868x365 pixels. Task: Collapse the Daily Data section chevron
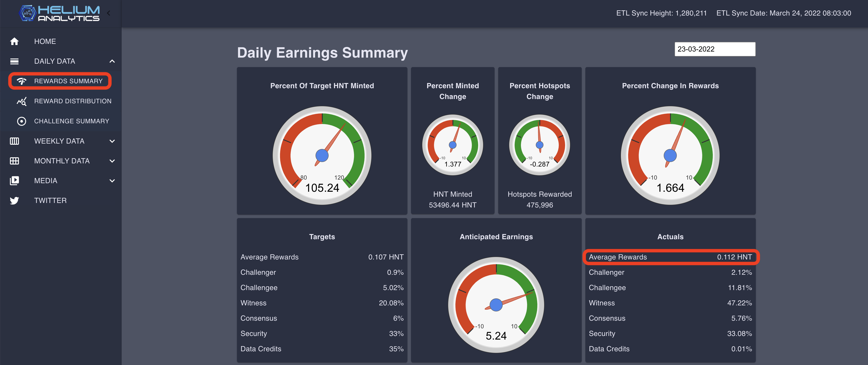(x=112, y=61)
